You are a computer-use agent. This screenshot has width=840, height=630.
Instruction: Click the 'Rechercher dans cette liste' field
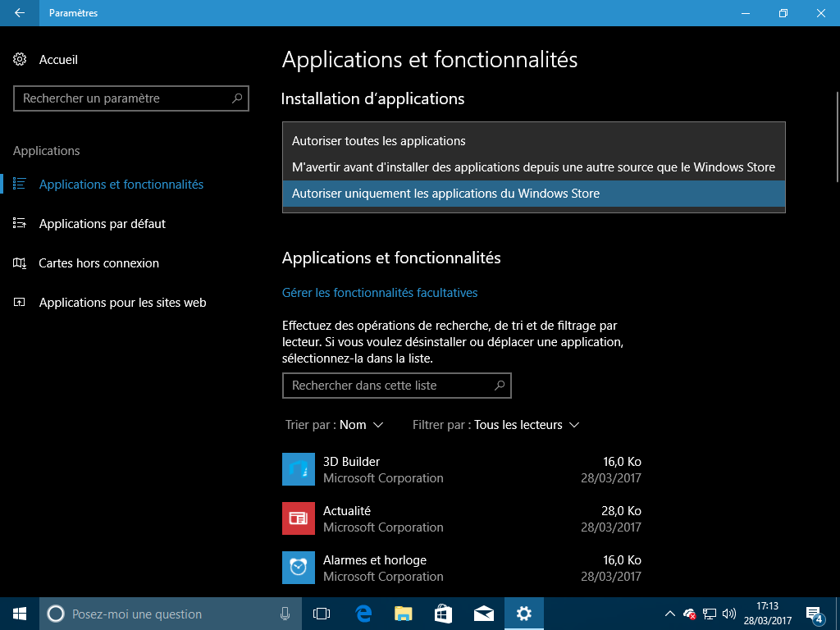(x=389, y=386)
